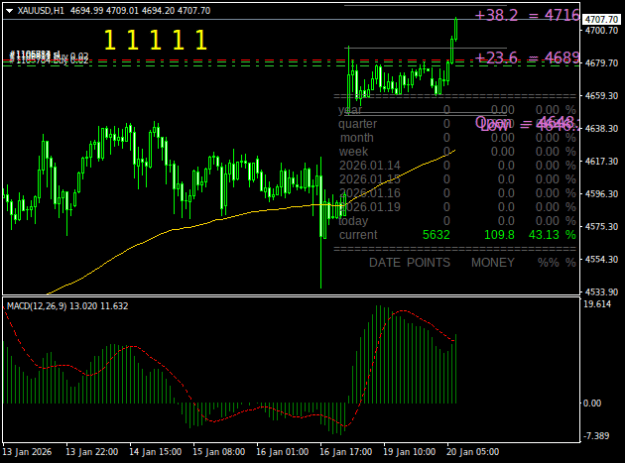625x463 pixels.
Task: Click the 4617.30 price scale label
Action: coord(601,161)
